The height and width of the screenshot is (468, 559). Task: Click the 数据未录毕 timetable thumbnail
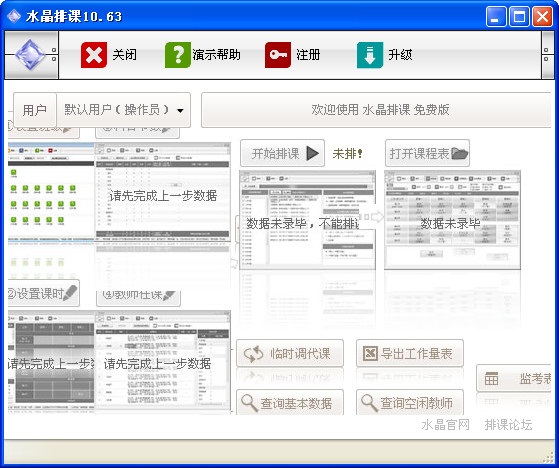point(452,220)
